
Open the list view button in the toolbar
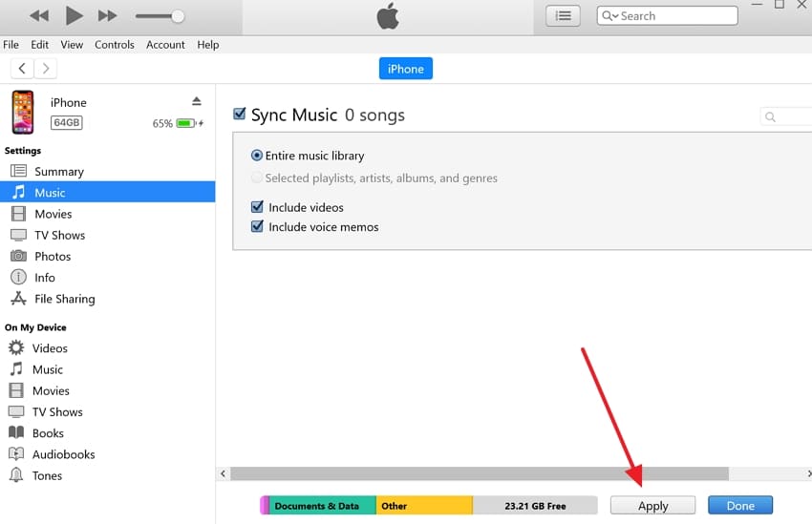point(563,16)
